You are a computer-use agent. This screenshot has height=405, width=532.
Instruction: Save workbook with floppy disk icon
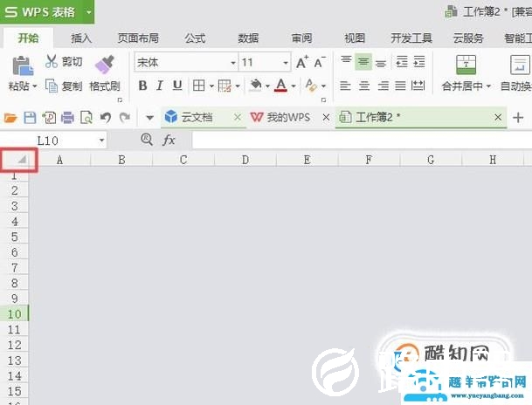30,118
